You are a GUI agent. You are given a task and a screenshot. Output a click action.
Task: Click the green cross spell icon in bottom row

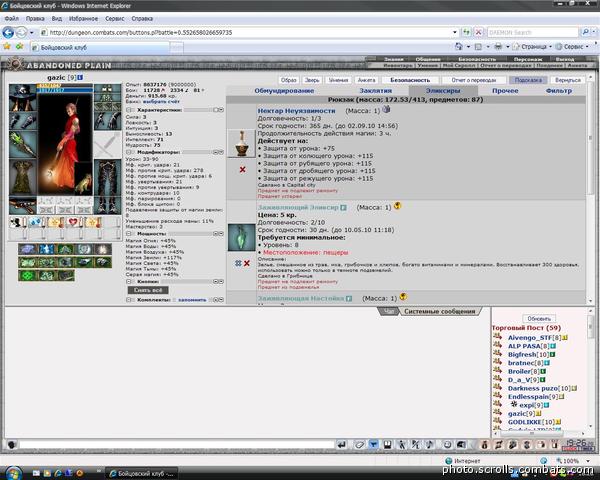[27, 275]
